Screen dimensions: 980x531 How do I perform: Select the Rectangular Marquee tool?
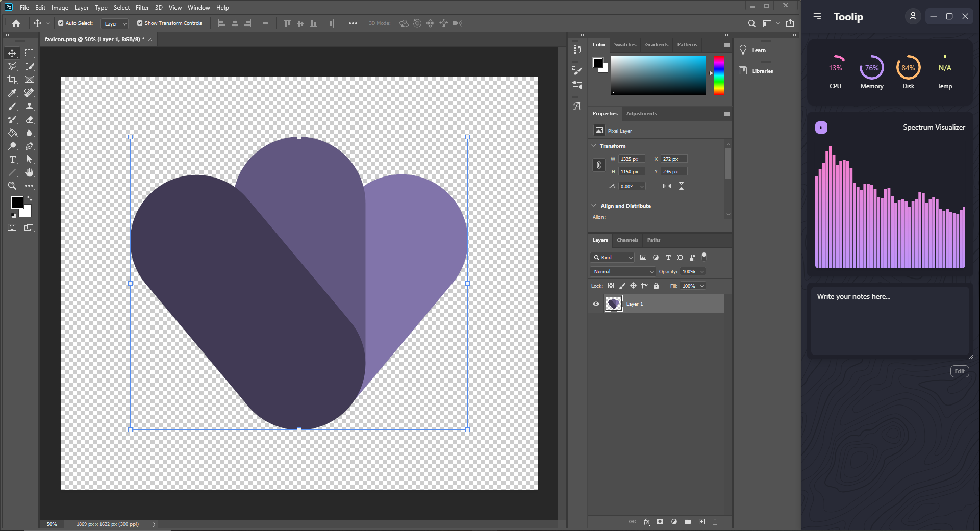click(x=30, y=53)
